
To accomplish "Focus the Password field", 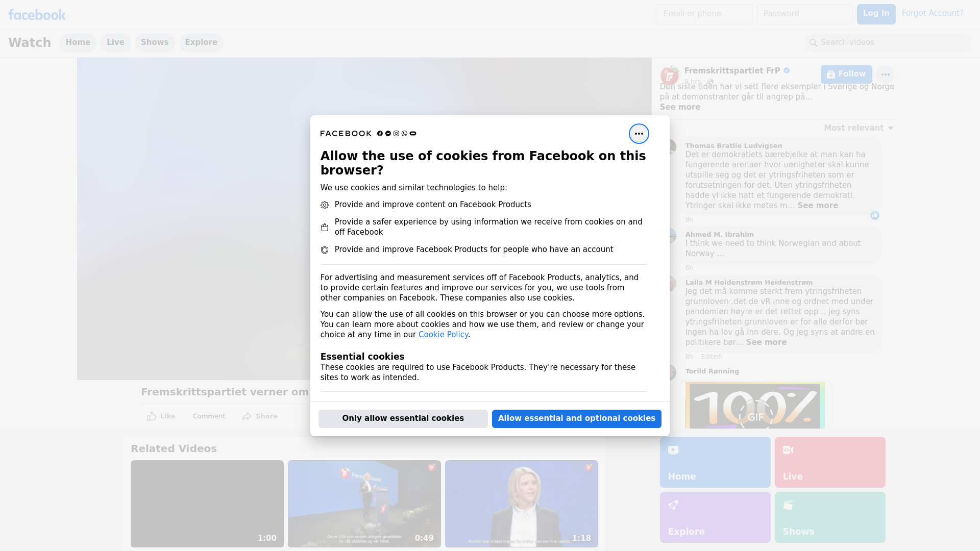I will [804, 14].
